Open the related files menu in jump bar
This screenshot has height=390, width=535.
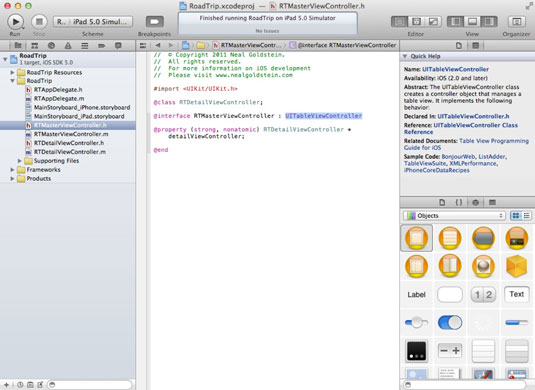[143, 45]
